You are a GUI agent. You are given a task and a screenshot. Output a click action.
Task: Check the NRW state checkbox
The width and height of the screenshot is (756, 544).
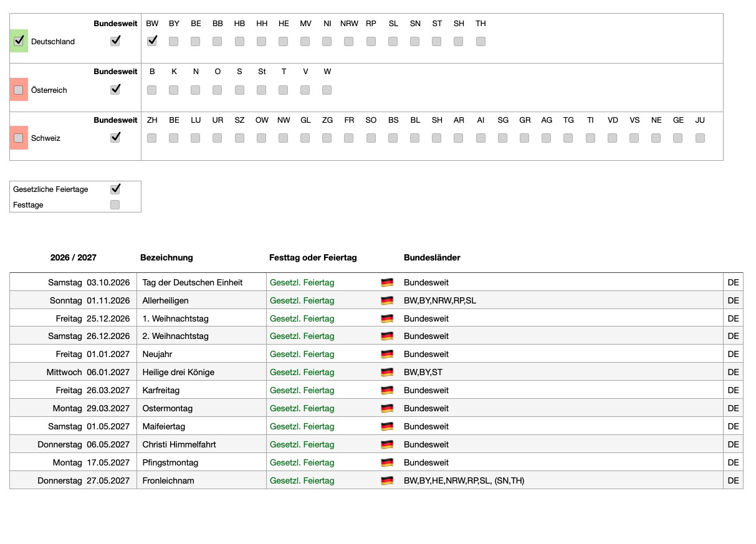click(349, 41)
